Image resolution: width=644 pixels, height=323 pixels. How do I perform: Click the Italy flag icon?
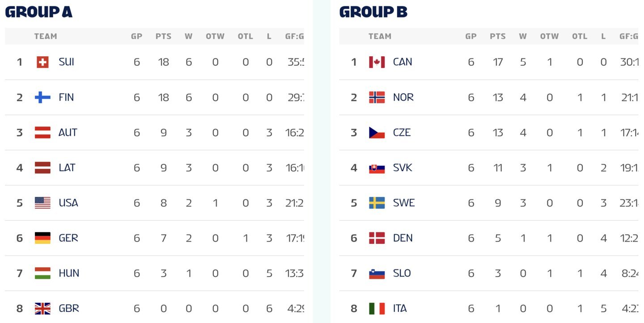377,308
